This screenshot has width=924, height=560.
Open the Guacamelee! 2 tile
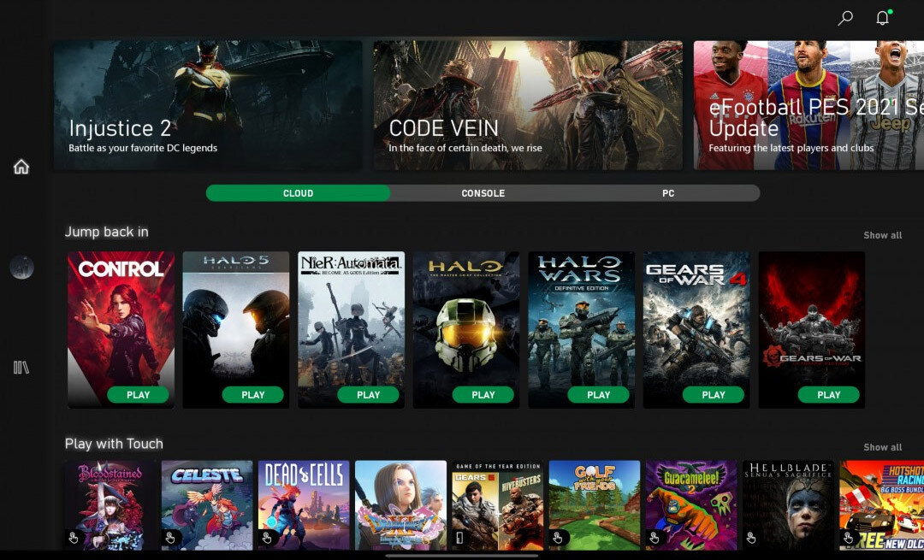691,505
